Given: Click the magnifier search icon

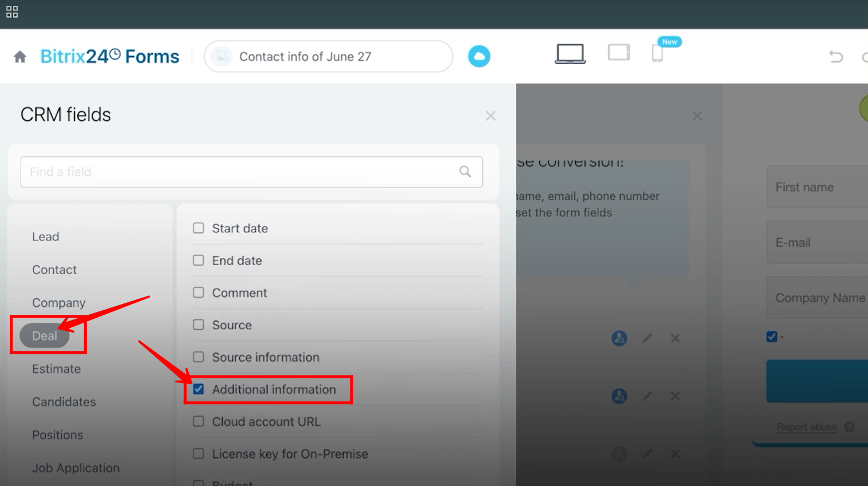Looking at the screenshot, I should 465,172.
